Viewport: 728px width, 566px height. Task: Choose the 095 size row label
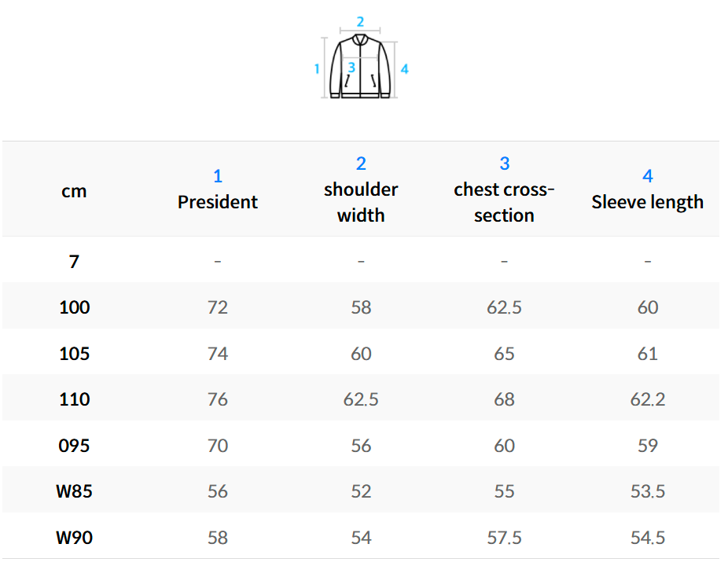[x=75, y=446]
